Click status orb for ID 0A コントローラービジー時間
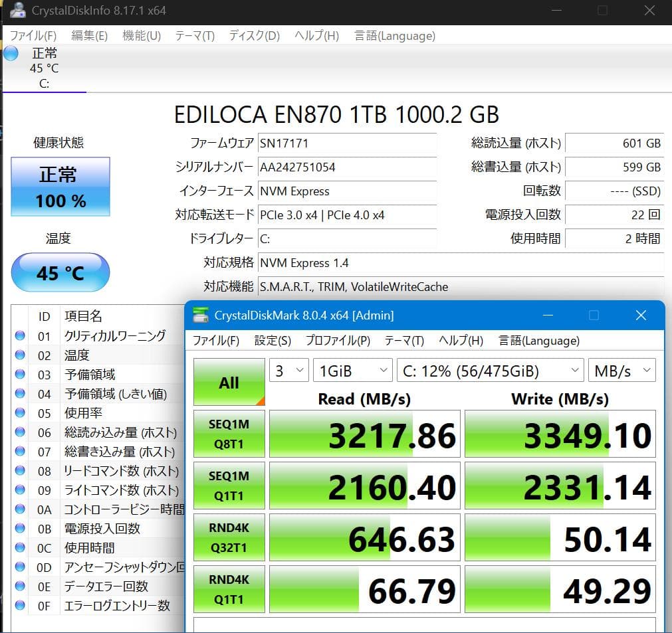The image size is (672, 633). click(20, 509)
